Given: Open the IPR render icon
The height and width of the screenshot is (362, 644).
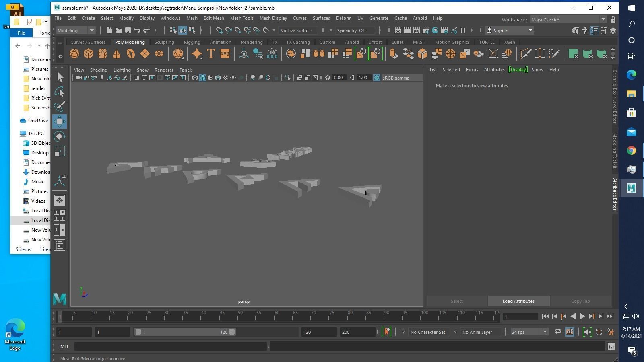Looking at the screenshot, I should coord(417,30).
